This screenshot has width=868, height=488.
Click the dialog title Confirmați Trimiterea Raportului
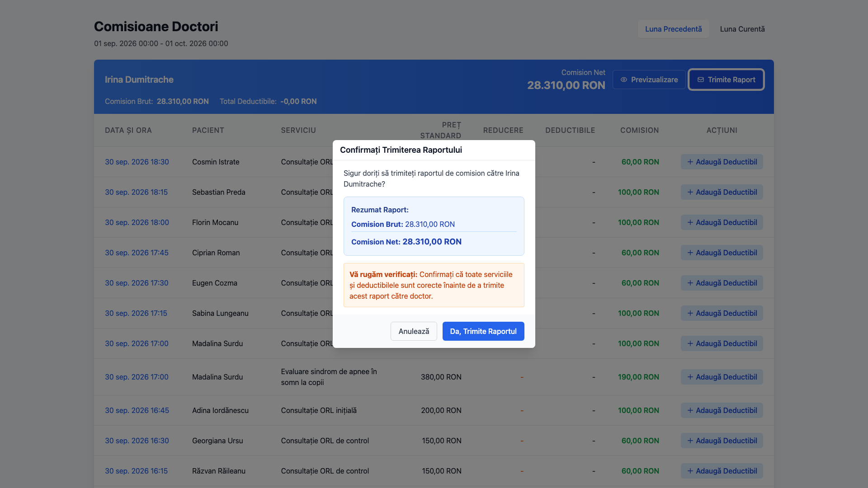(x=401, y=150)
